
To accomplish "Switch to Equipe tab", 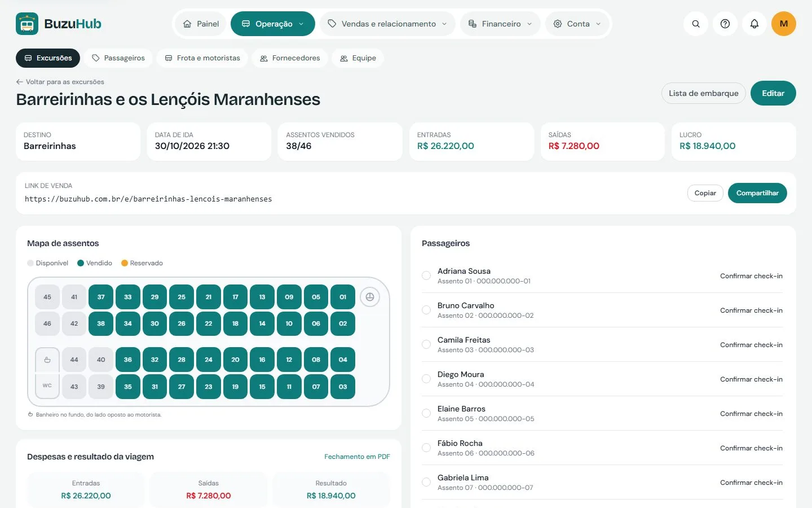I will tap(358, 58).
